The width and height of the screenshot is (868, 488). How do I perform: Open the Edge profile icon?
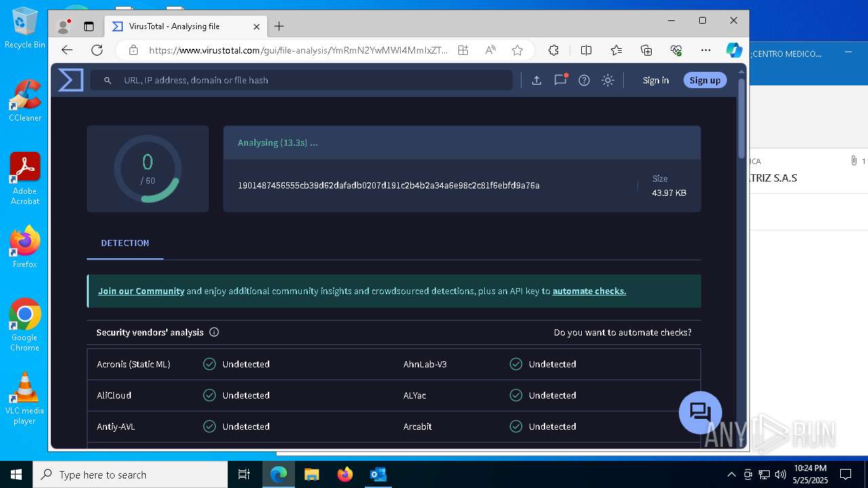[x=64, y=26]
